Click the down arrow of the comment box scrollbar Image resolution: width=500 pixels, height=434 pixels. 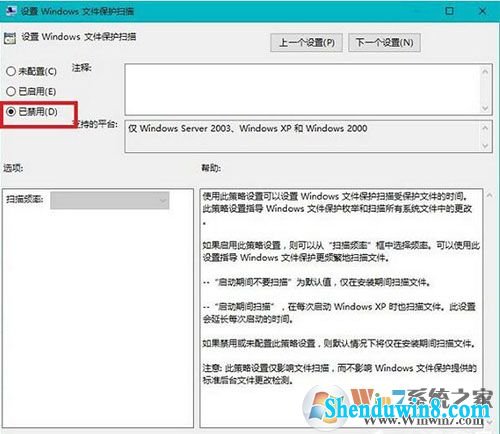click(x=485, y=108)
